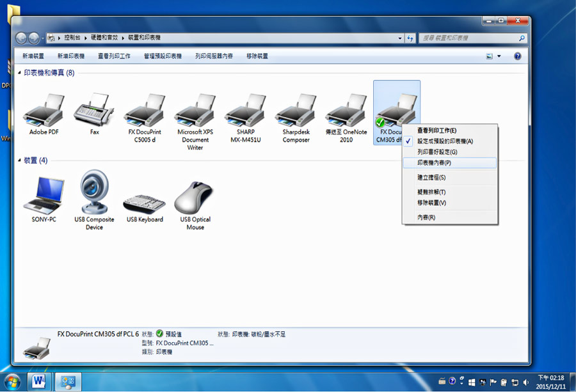Image resolution: width=576 pixels, height=392 pixels.
Task: Click 新增印表機 toolbar button
Action: [71, 56]
